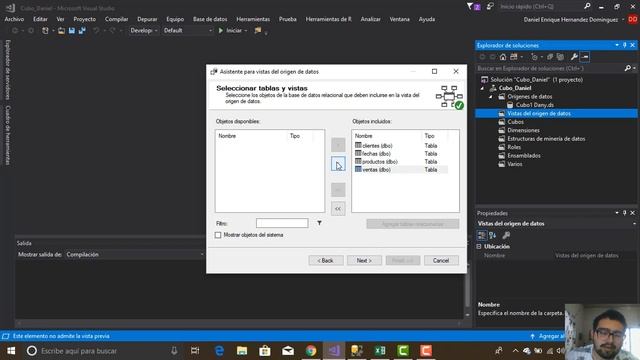Click the Home icon in Solution Explorer toolbar
640x360 pixels.
503,57
